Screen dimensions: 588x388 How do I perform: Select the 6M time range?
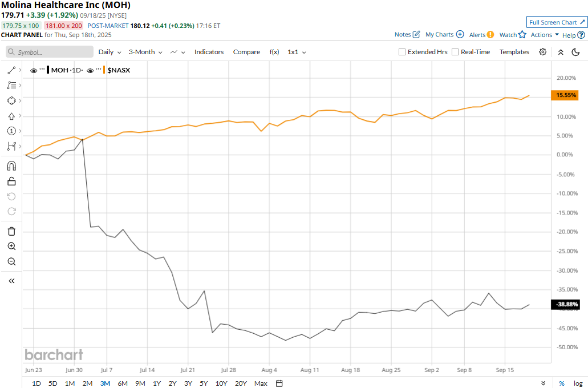click(123, 383)
